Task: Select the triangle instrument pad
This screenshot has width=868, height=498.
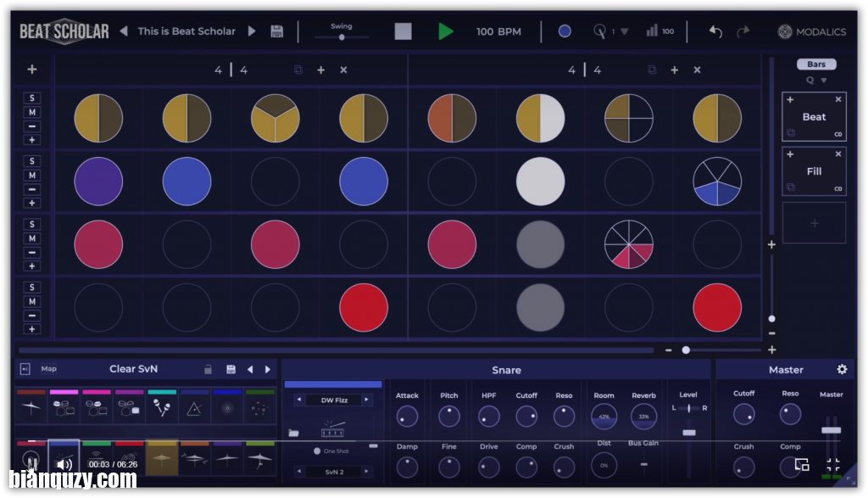Action: coord(194,408)
